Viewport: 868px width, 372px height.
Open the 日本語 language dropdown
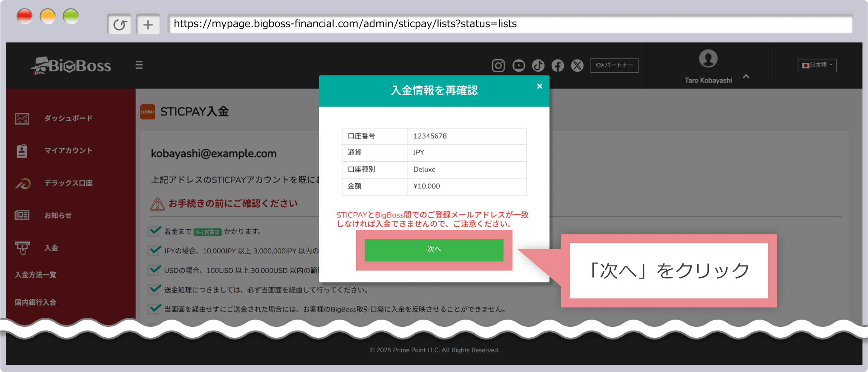(817, 65)
